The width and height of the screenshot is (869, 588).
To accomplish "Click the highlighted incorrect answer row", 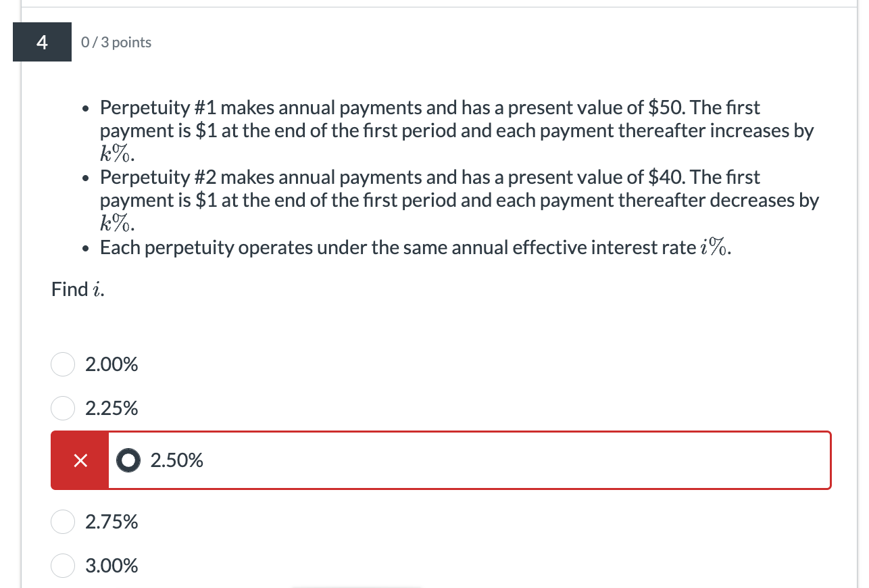I will pyautogui.click(x=439, y=460).
